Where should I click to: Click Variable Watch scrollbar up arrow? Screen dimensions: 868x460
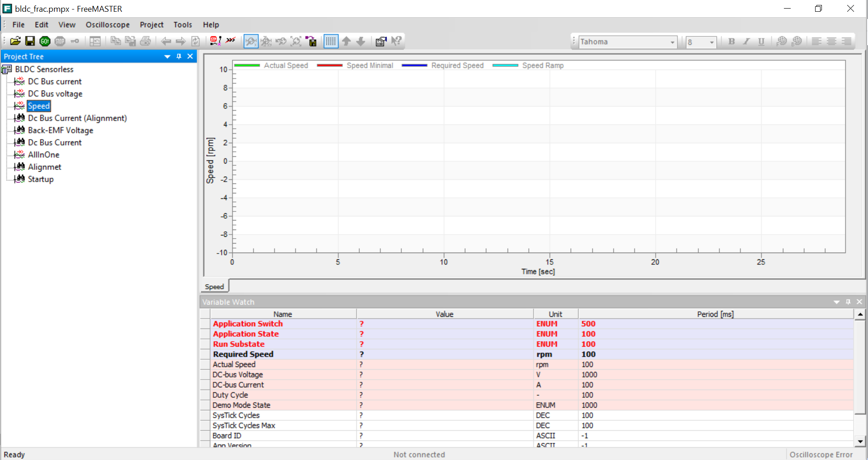860,314
